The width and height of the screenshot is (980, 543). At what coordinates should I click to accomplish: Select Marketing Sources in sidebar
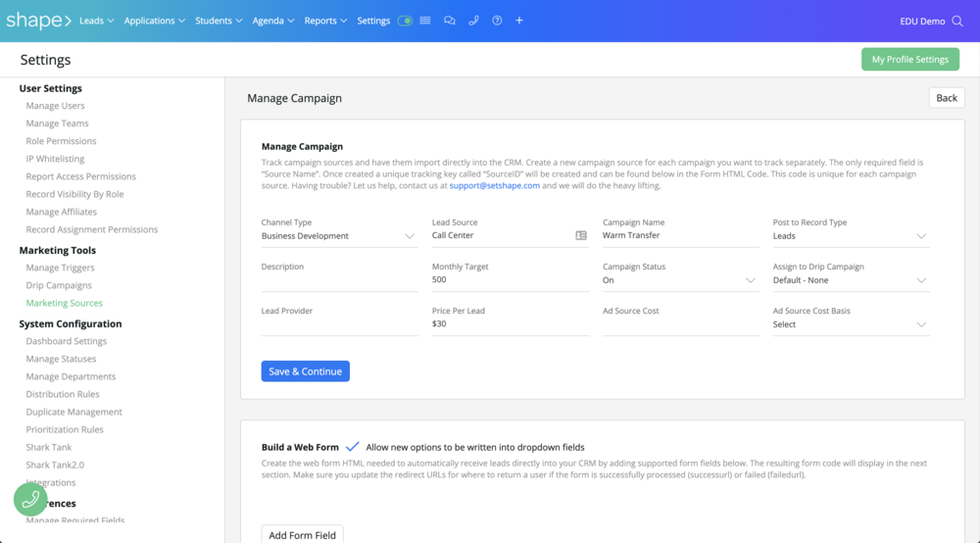pyautogui.click(x=64, y=303)
